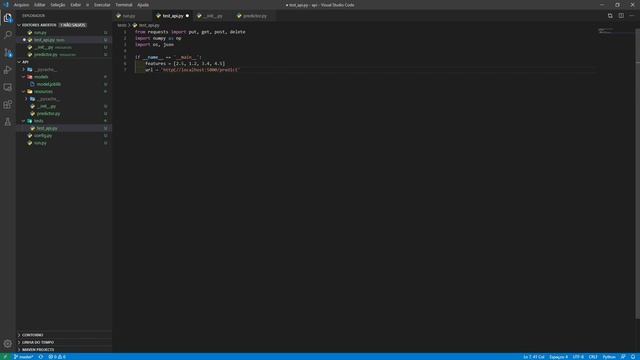Open the Explorer view in activity bar
This screenshot has width=640, height=360.
[8, 18]
